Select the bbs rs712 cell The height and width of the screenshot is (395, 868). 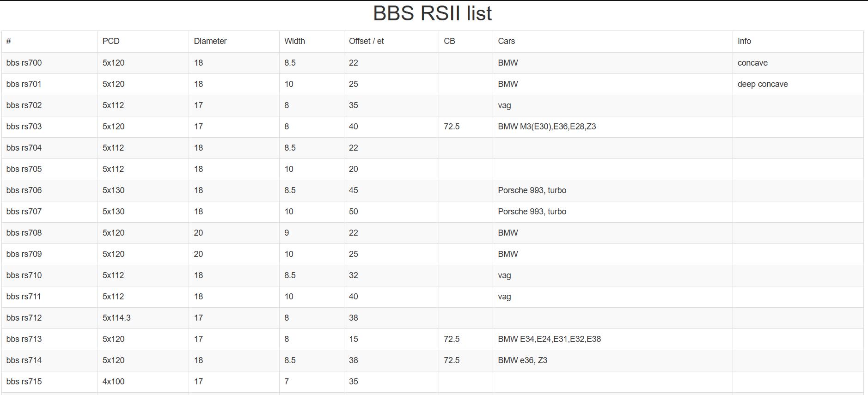pyautogui.click(x=49, y=318)
